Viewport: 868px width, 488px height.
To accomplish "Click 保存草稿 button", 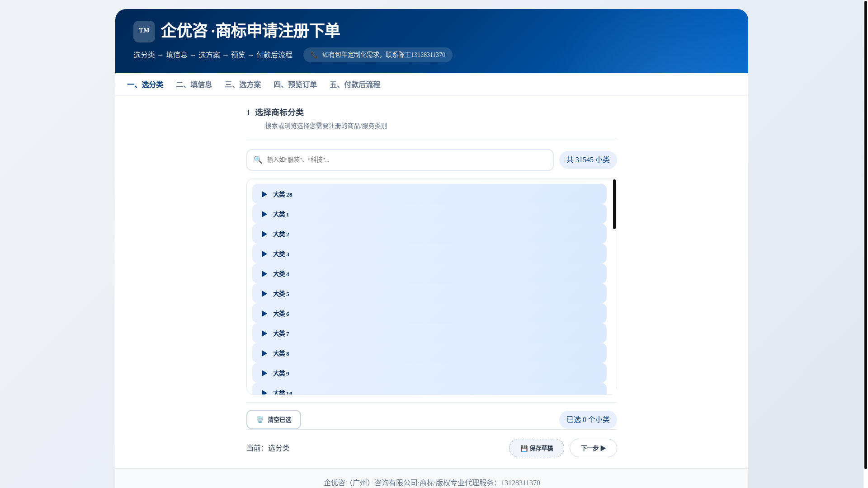I will click(x=537, y=448).
